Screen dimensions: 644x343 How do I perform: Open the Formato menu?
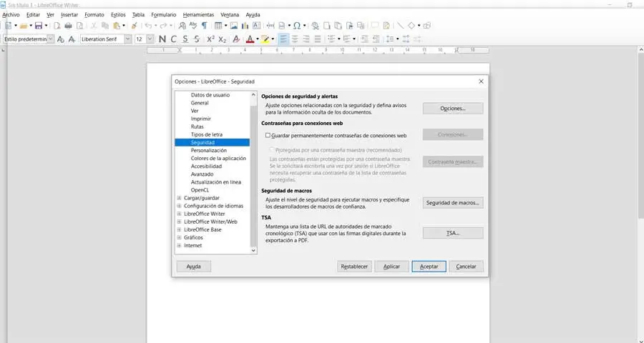coord(94,15)
